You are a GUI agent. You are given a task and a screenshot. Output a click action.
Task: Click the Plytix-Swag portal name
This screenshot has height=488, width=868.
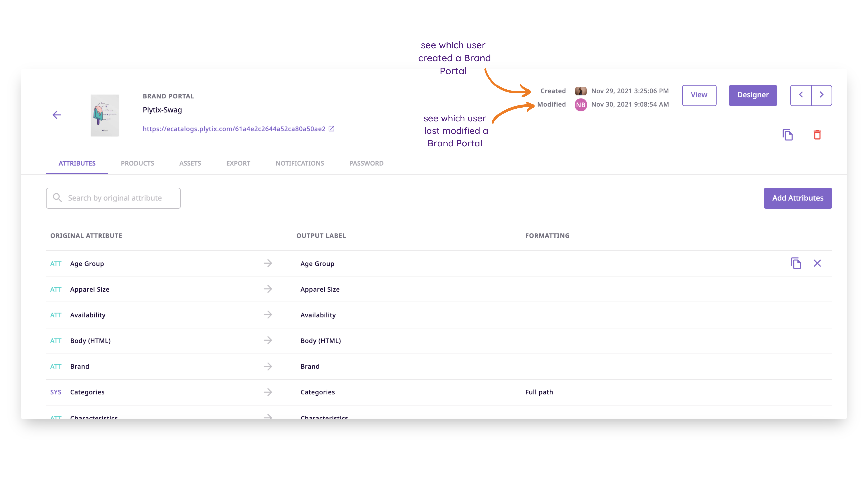tap(162, 110)
